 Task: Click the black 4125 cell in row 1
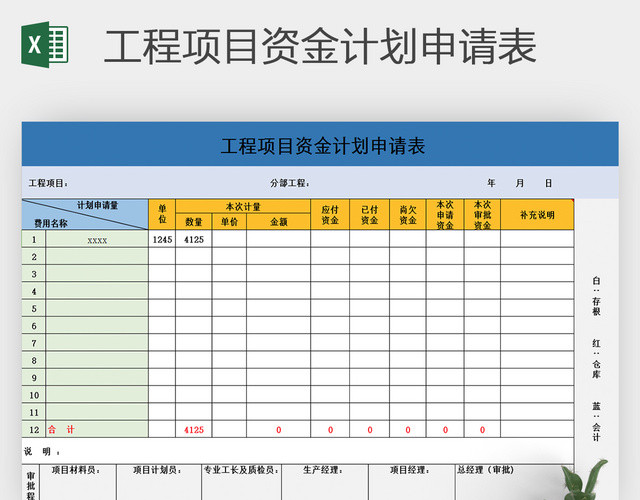[193, 240]
